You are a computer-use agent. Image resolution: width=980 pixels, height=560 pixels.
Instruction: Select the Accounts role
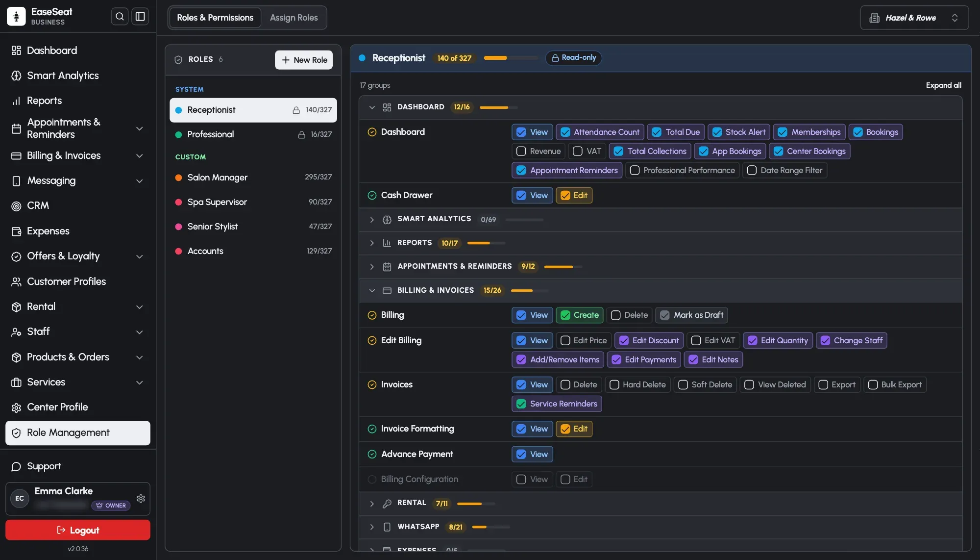tap(253, 251)
